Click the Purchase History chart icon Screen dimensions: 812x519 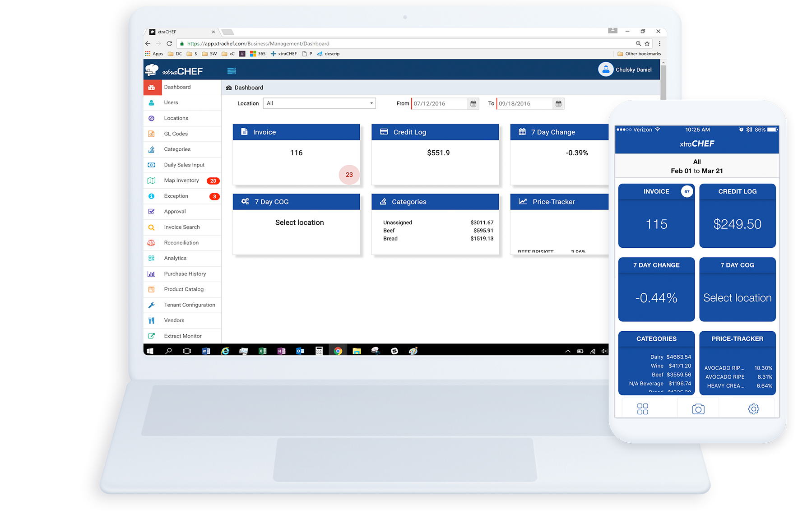(152, 274)
